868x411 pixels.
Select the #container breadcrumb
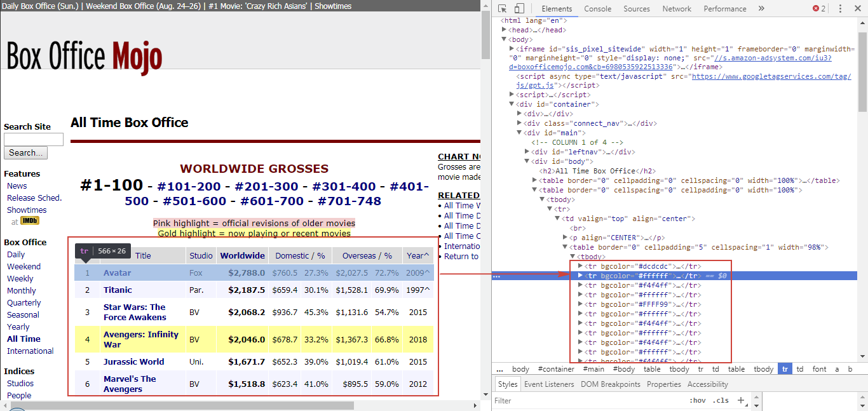click(x=556, y=369)
